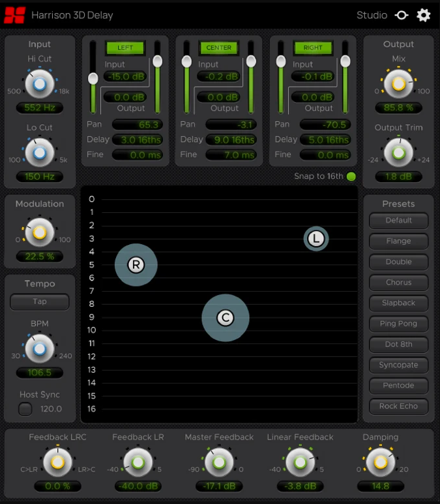This screenshot has height=504, width=440.
Task: Load the Rock Echo preset
Action: pyautogui.click(x=398, y=406)
